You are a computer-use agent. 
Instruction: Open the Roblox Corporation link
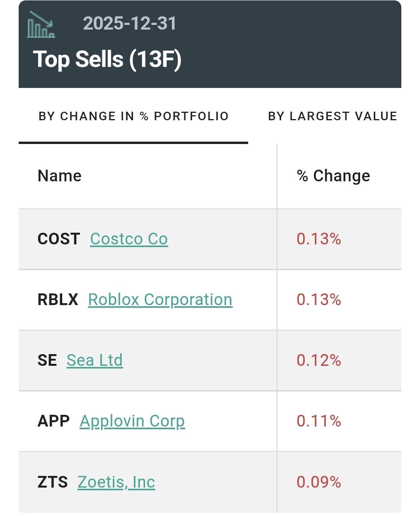(x=160, y=300)
